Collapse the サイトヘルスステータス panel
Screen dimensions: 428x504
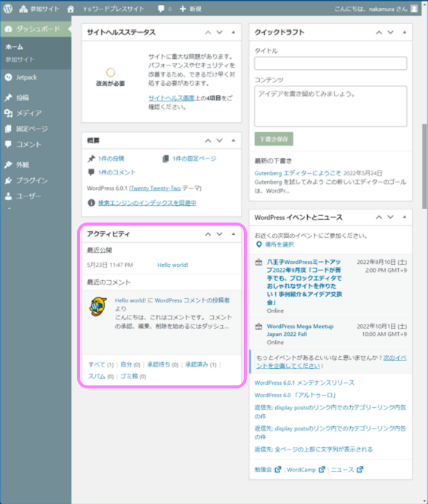[x=234, y=33]
